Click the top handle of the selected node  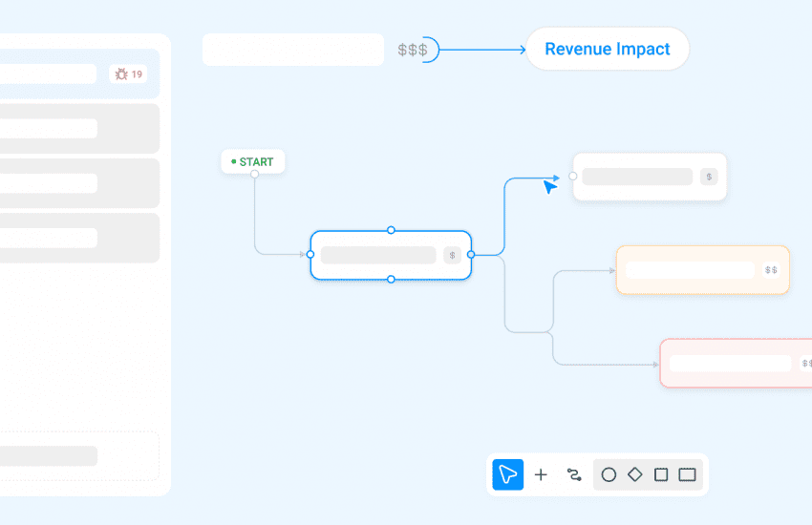pyautogui.click(x=391, y=230)
